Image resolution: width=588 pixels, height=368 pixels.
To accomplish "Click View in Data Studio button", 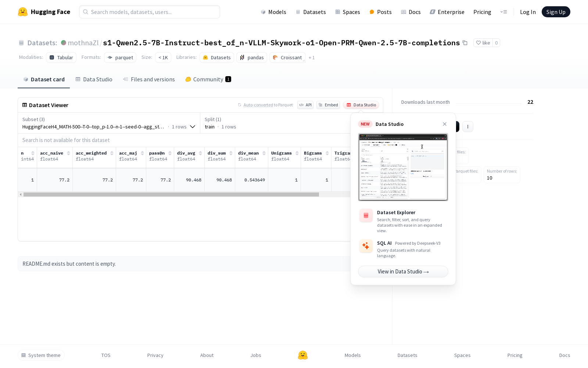I will [x=403, y=272].
